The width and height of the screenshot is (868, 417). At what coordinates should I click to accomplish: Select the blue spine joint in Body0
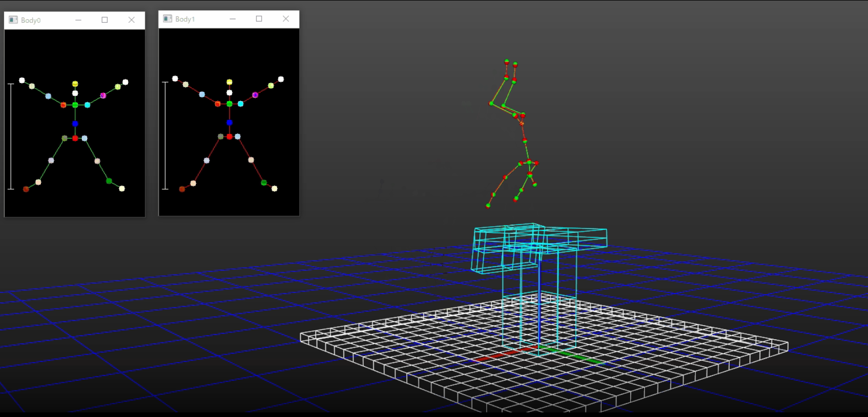click(75, 123)
